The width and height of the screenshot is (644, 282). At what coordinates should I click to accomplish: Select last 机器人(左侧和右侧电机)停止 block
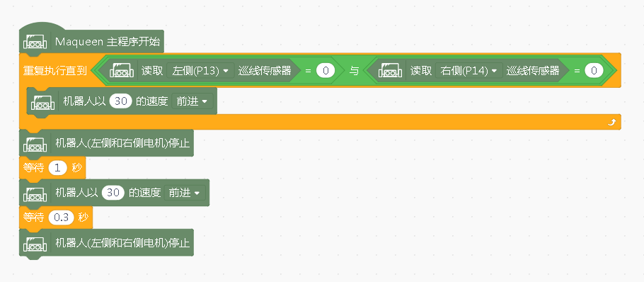[x=106, y=243]
